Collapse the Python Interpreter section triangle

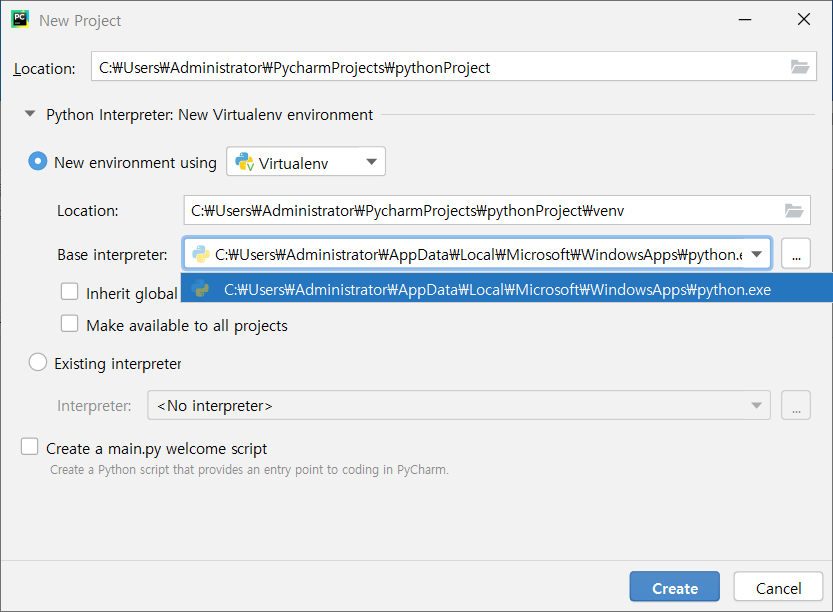coord(30,114)
